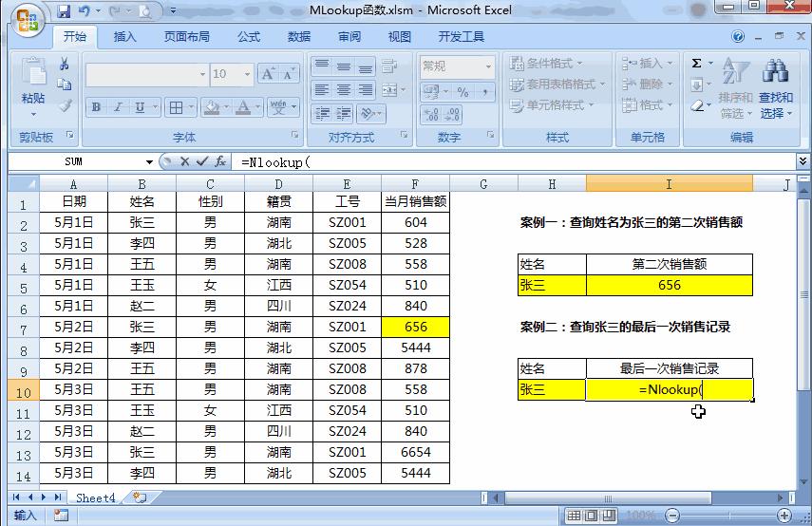Click zoom out minus button
The width and height of the screenshot is (812, 526).
(672, 516)
